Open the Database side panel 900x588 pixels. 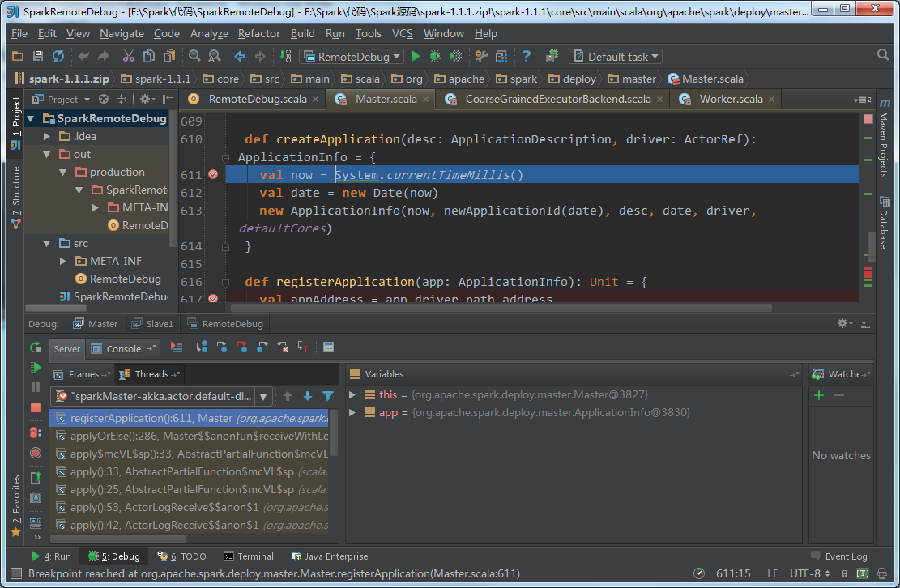[x=883, y=223]
